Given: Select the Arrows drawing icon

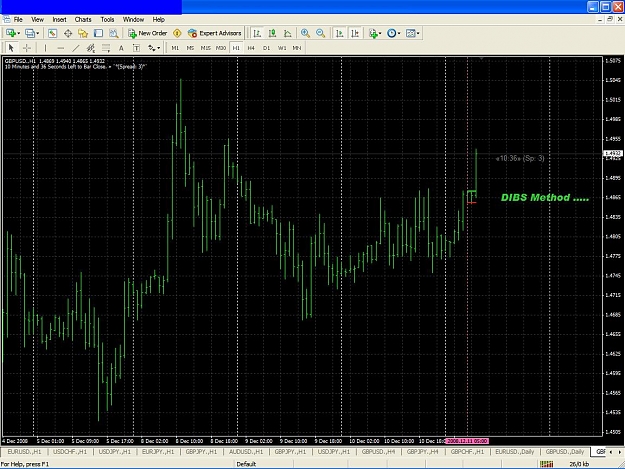Looking at the screenshot, I should 151,48.
